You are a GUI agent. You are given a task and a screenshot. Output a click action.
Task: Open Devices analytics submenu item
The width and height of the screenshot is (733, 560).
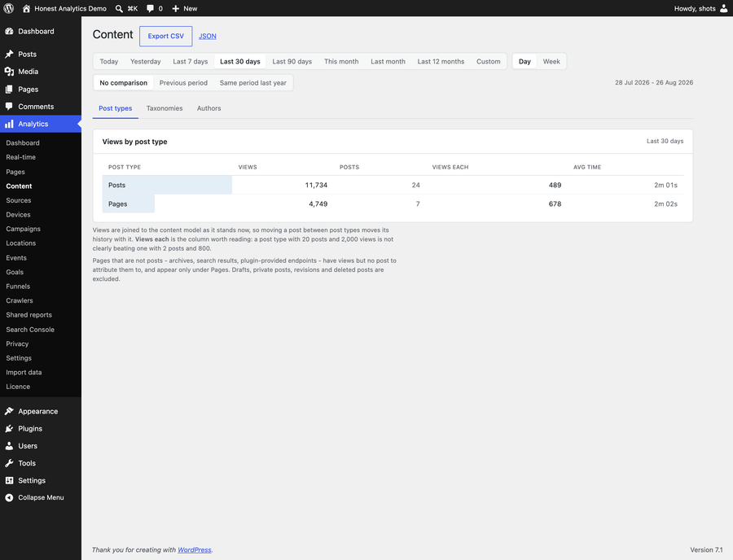click(x=18, y=214)
